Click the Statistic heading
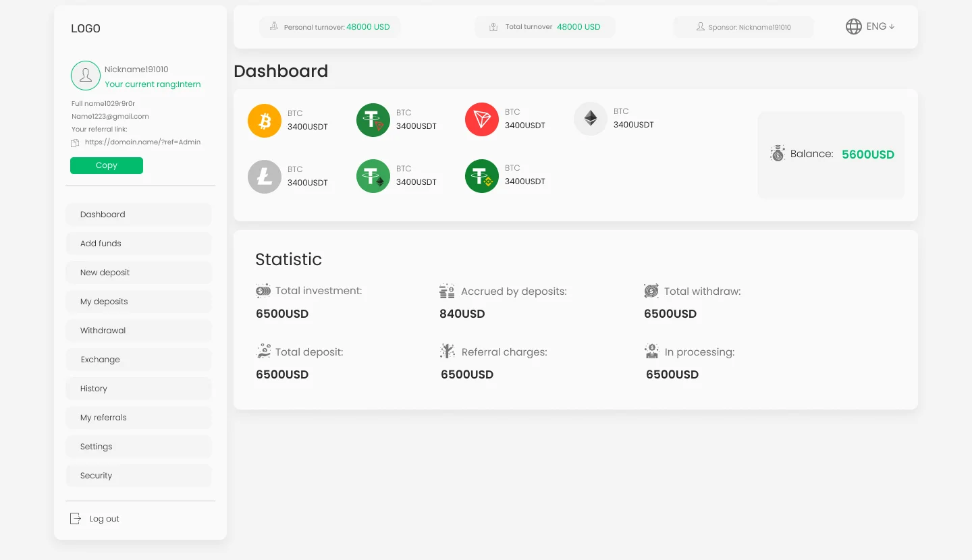The image size is (972, 560). point(288,259)
